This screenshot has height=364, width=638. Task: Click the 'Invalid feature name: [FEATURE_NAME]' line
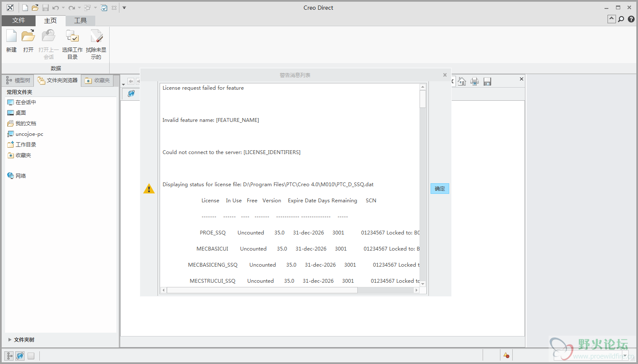211,120
